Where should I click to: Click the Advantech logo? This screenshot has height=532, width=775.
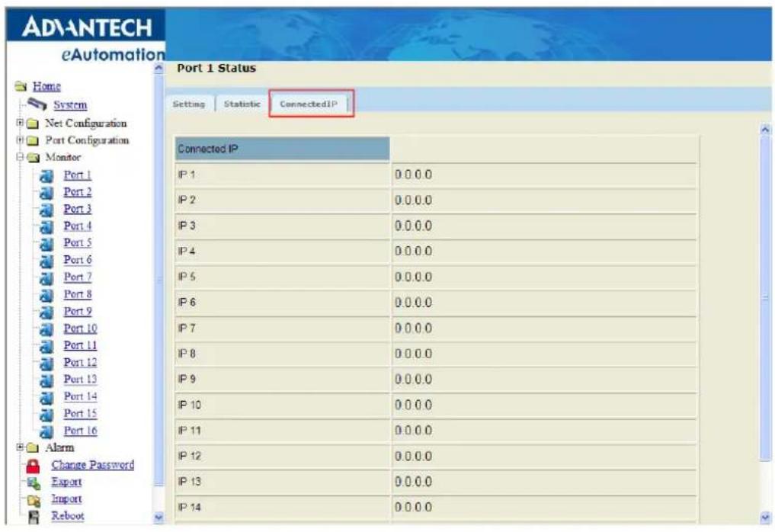87,26
